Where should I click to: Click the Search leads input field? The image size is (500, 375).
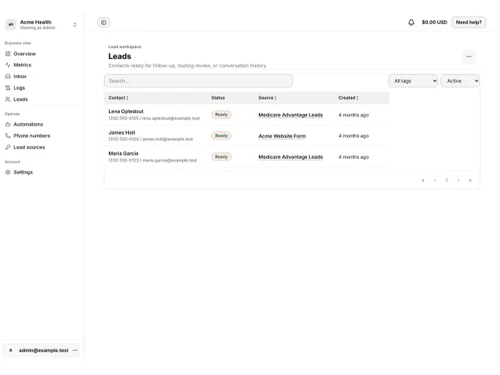(198, 81)
